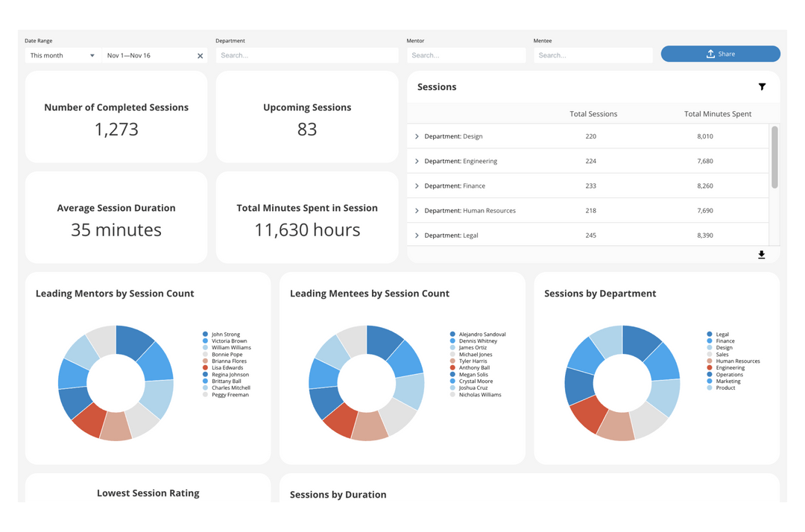Viewport: 805px width, 532px height.
Task: Click the Share button
Action: pyautogui.click(x=720, y=53)
